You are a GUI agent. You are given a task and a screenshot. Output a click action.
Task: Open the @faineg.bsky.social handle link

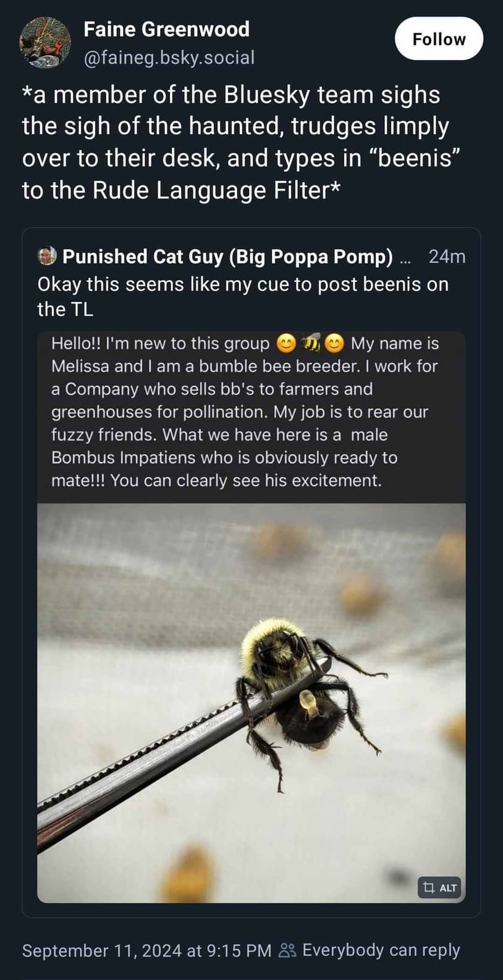click(169, 58)
